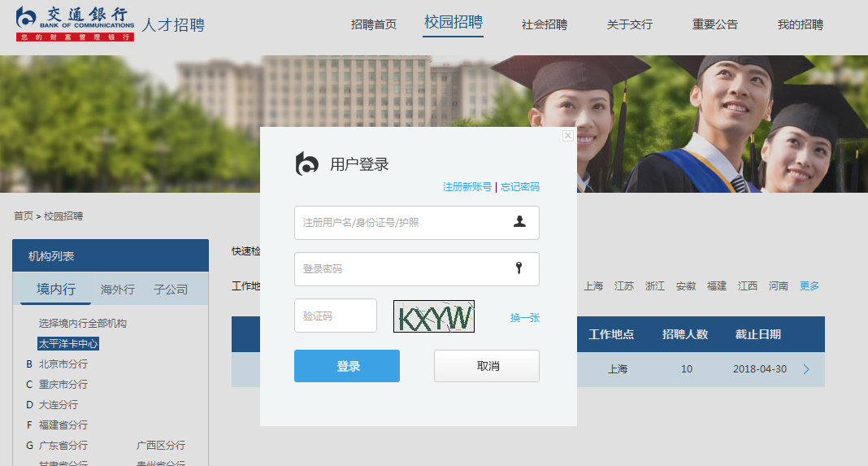Focus the 登录密码 input field
Viewport: 868px width, 466px height.
[402, 268]
